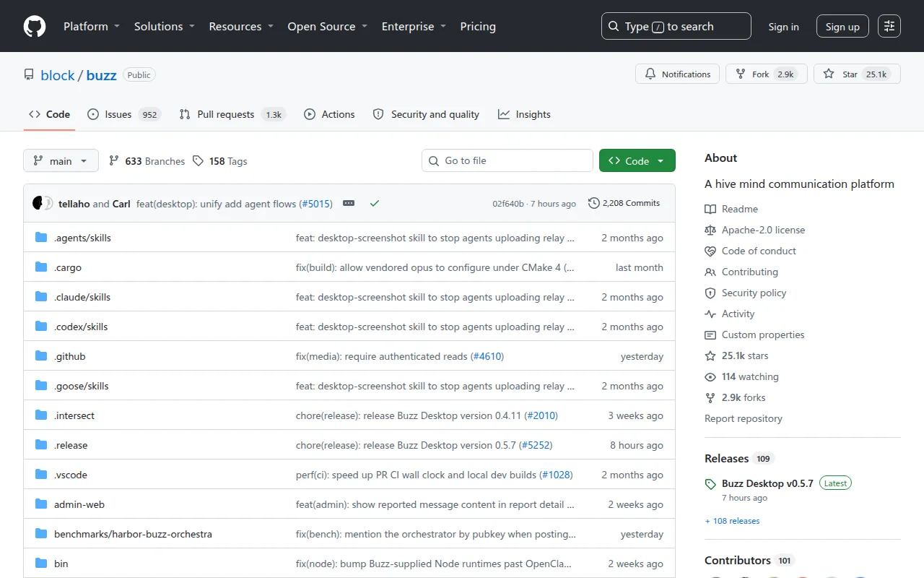Open the .vscode folder

tap(71, 475)
